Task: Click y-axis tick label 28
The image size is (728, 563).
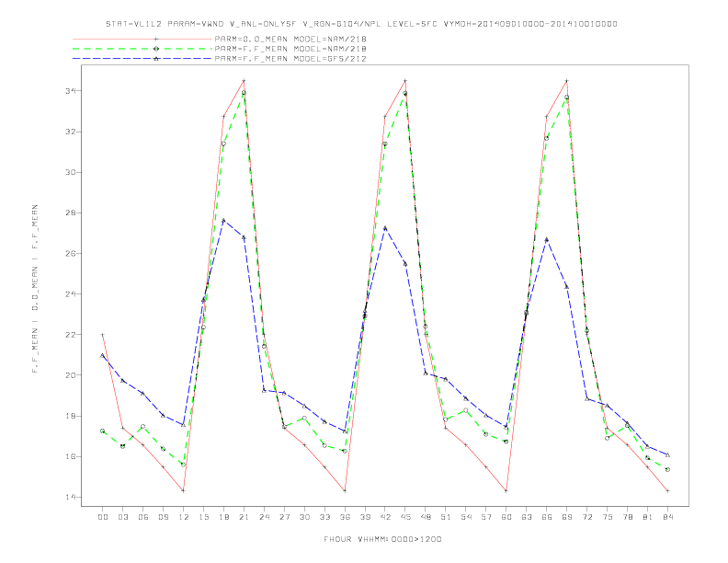Action: tap(70, 213)
